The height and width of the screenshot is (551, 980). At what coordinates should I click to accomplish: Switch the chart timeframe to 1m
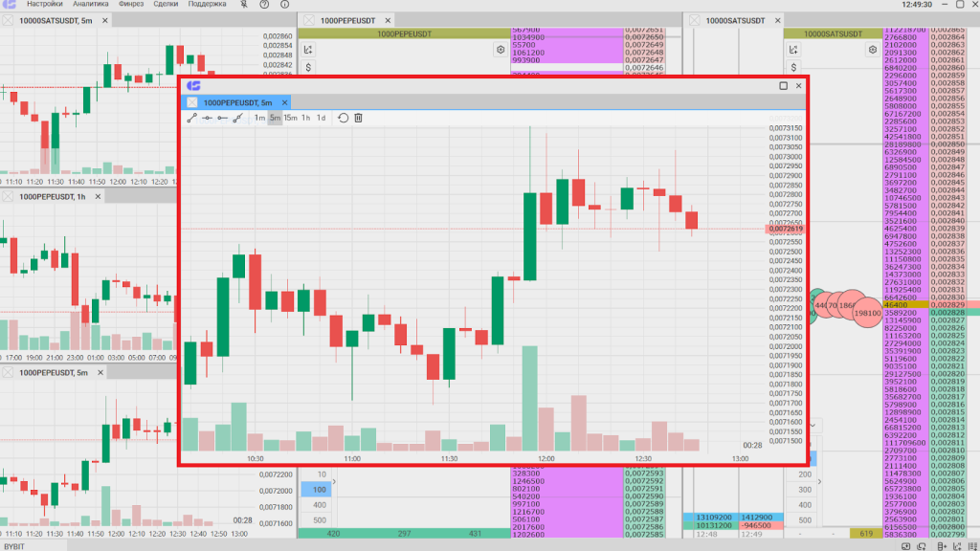259,118
